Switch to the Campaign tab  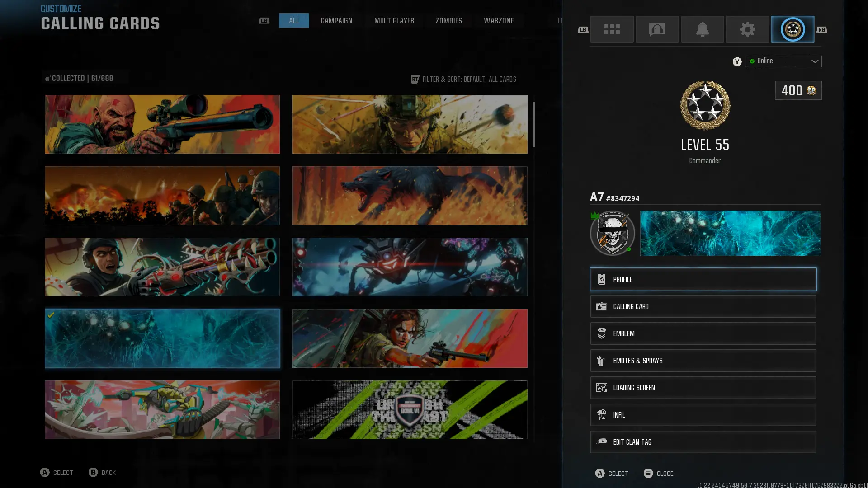click(336, 21)
